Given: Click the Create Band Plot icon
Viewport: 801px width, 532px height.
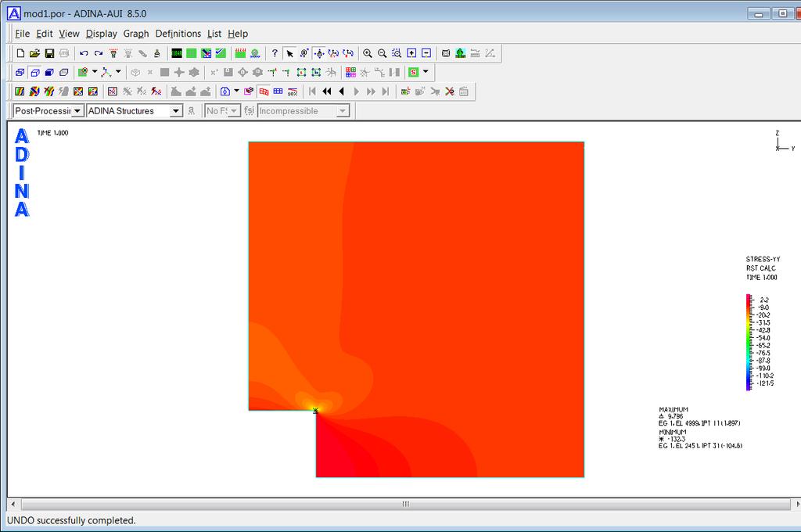Looking at the screenshot, I should [20, 92].
